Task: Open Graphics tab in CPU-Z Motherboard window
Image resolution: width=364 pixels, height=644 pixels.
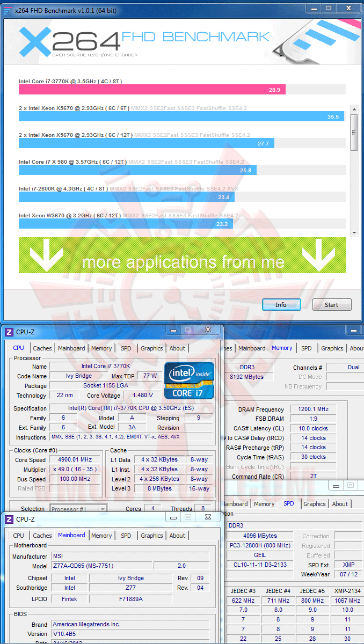Action: 152,536
